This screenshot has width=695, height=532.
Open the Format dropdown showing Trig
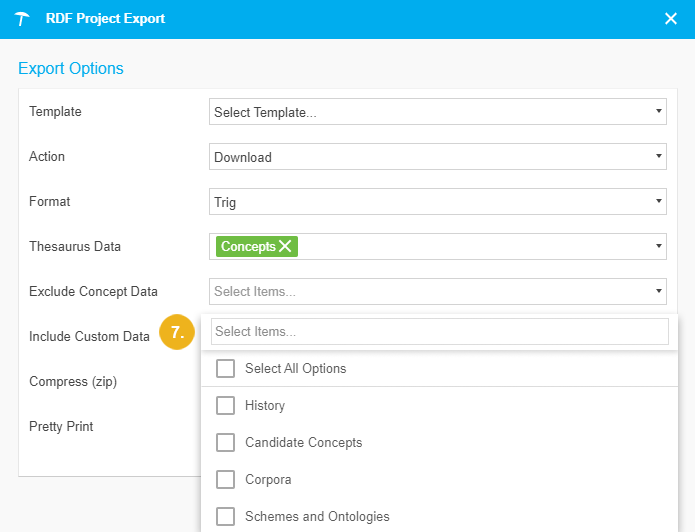pyautogui.click(x=438, y=202)
